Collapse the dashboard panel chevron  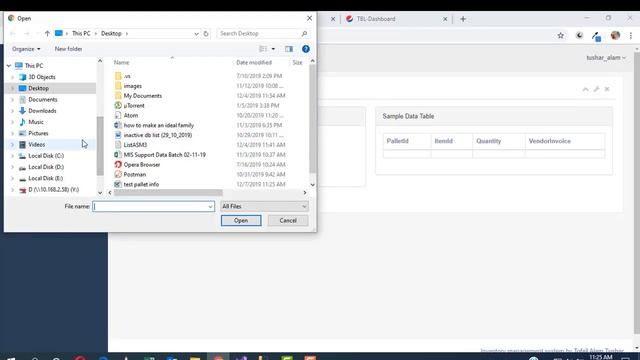[585, 89]
